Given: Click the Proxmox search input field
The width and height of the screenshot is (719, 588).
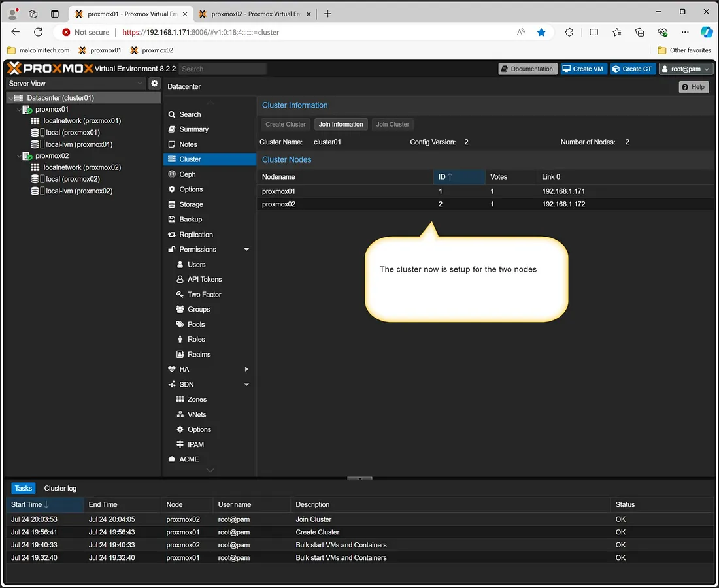Looking at the screenshot, I should [x=222, y=69].
